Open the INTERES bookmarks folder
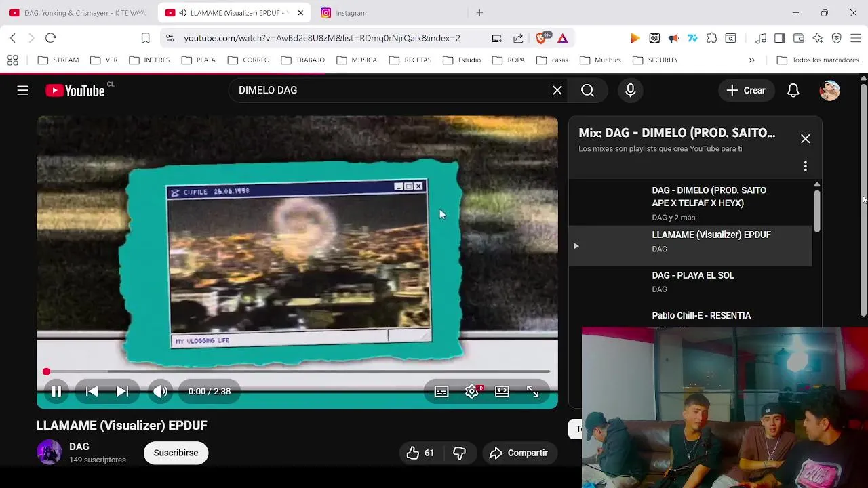The width and height of the screenshot is (868, 488). click(149, 60)
